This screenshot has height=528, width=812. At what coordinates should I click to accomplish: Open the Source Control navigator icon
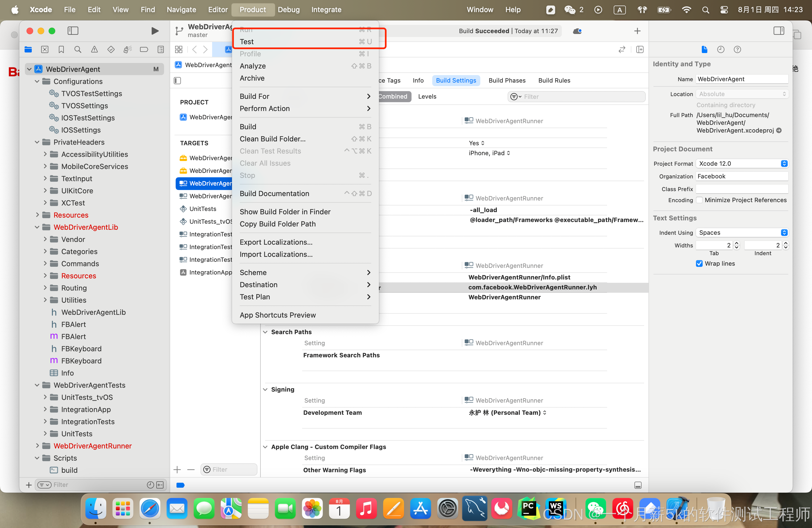[x=45, y=50]
